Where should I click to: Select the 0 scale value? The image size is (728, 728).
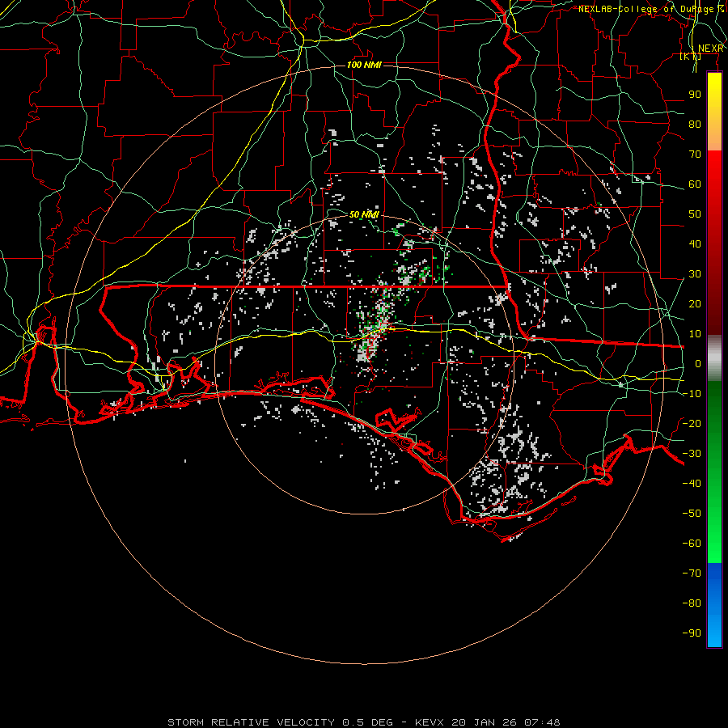698,364
